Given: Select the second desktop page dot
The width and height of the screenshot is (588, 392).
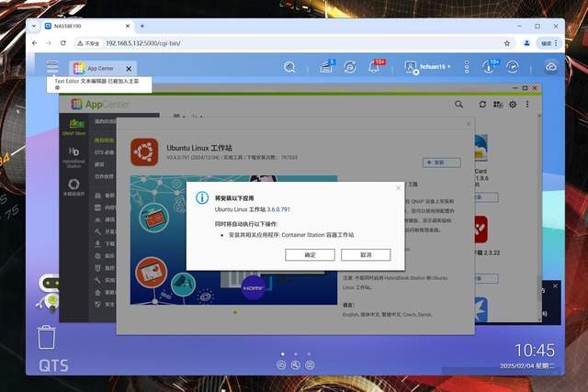Looking at the screenshot, I should (296, 353).
